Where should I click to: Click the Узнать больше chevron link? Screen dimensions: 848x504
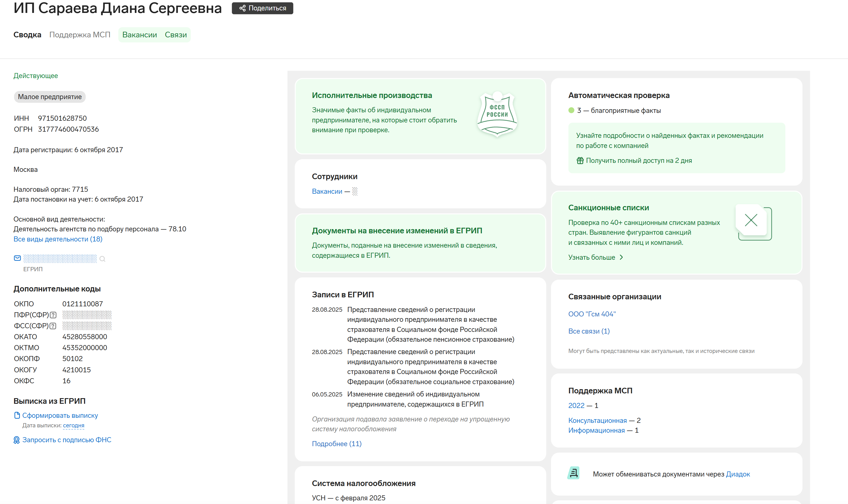(x=595, y=257)
